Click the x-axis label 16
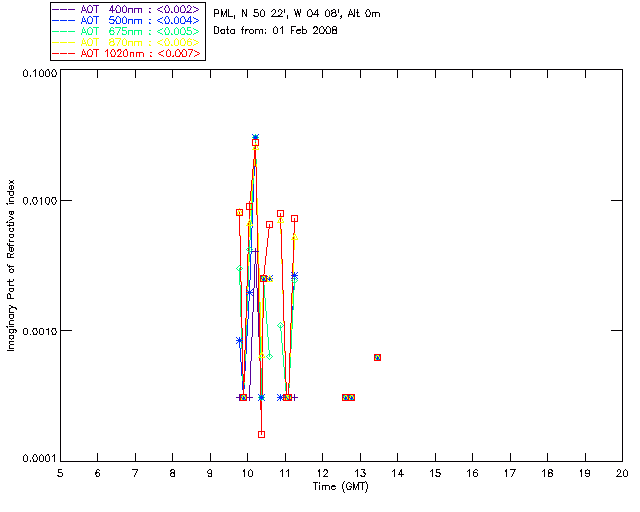640x512 pixels. (472, 473)
